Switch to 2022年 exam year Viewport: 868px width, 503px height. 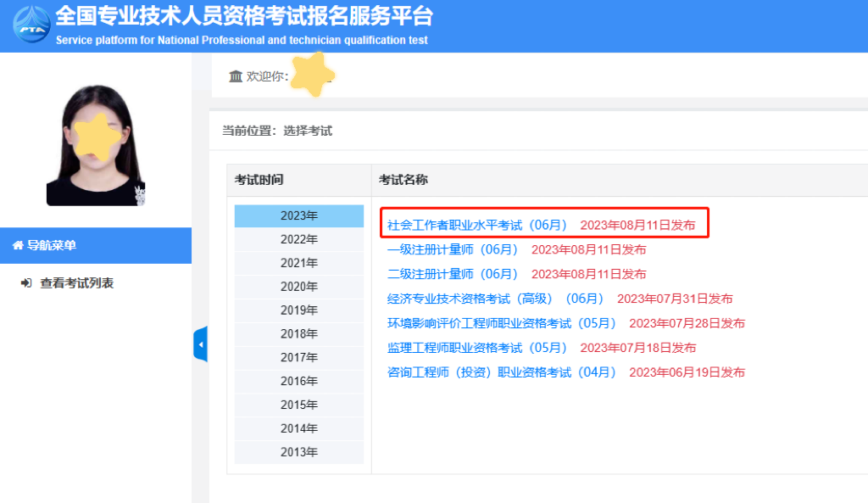tap(298, 239)
